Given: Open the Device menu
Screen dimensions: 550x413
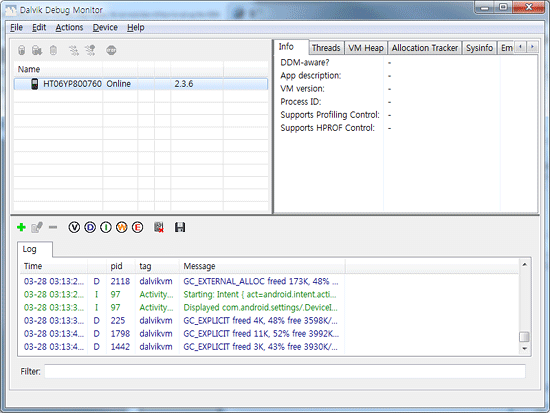Looking at the screenshot, I should [x=105, y=27].
